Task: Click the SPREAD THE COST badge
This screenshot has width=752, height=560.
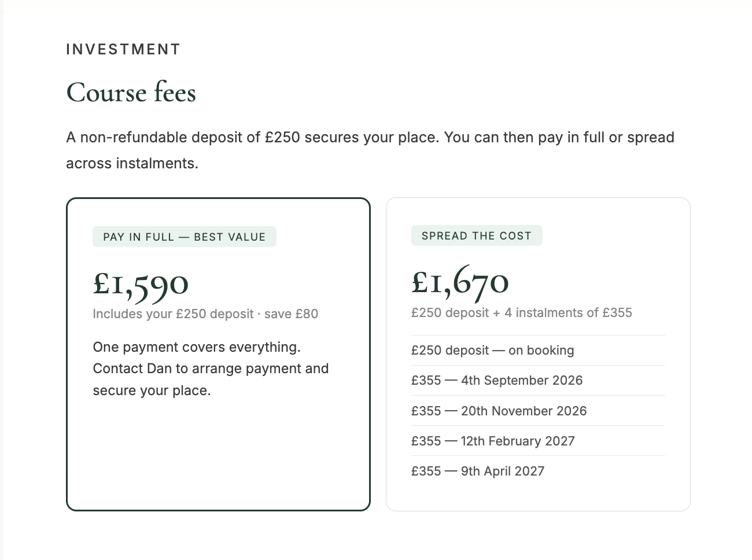Action: [477, 235]
